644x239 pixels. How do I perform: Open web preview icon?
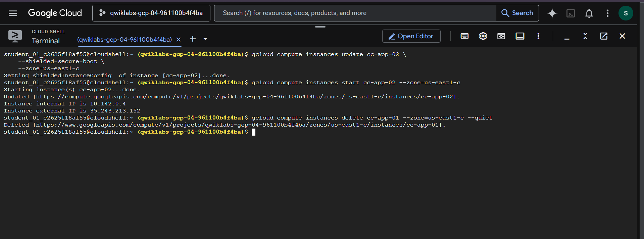coord(501,36)
